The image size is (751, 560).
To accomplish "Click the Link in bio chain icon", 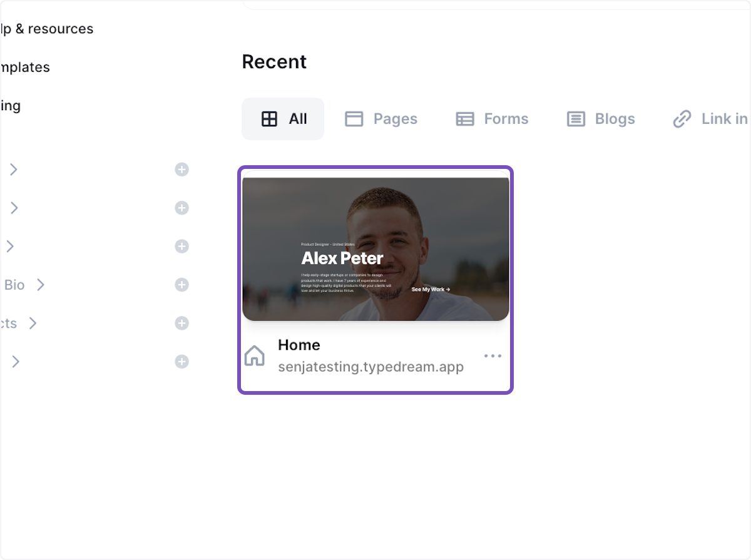I will click(681, 118).
